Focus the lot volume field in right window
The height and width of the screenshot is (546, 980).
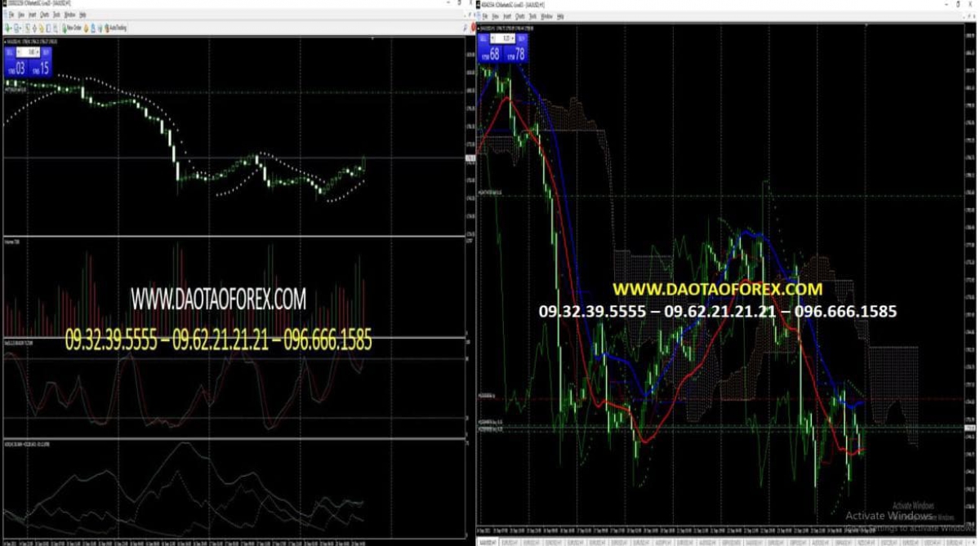click(503, 38)
